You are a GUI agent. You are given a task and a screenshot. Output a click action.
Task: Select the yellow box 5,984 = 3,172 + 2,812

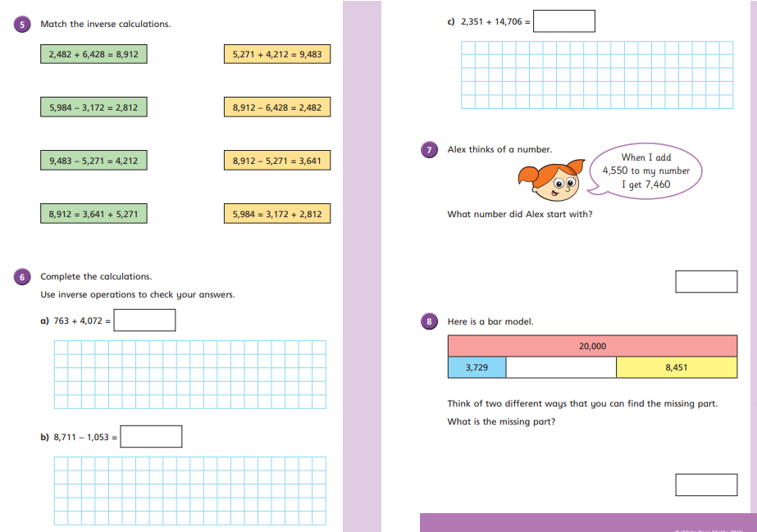(276, 214)
